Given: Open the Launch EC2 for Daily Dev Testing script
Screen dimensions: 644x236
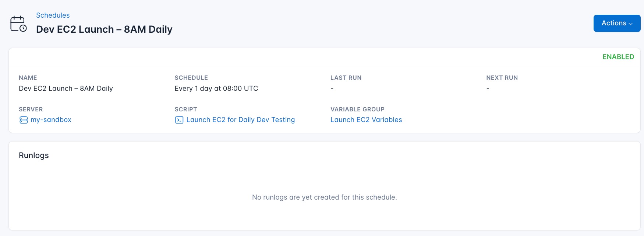Looking at the screenshot, I should (240, 120).
